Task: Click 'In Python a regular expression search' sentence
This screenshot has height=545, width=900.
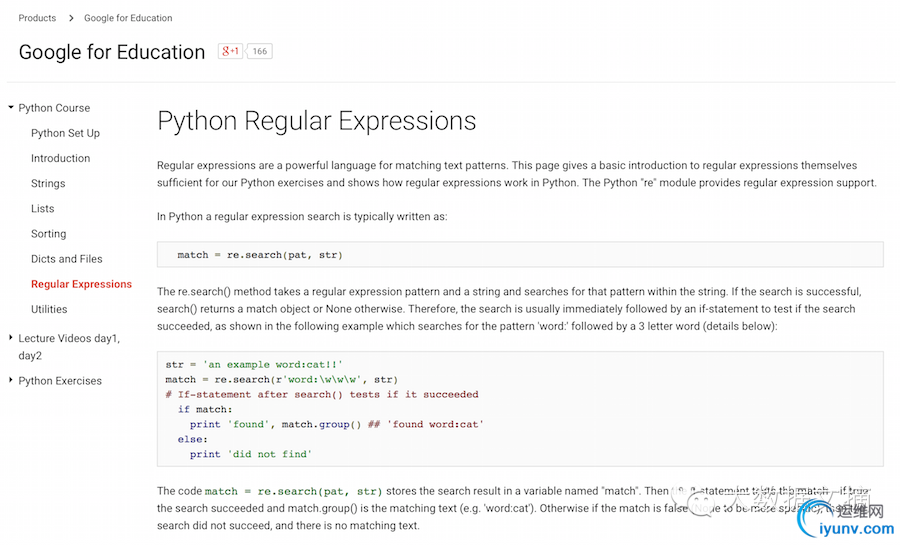Action: point(302,217)
